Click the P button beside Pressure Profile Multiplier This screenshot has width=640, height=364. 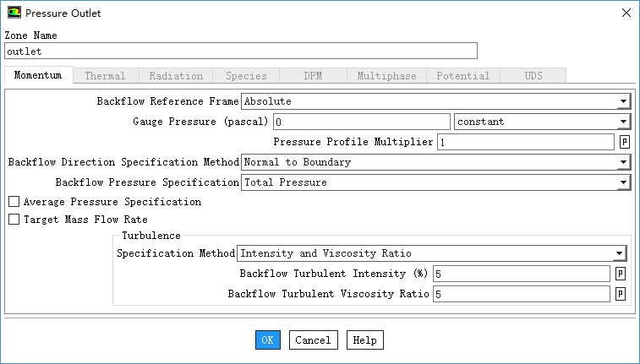pyautogui.click(x=625, y=142)
